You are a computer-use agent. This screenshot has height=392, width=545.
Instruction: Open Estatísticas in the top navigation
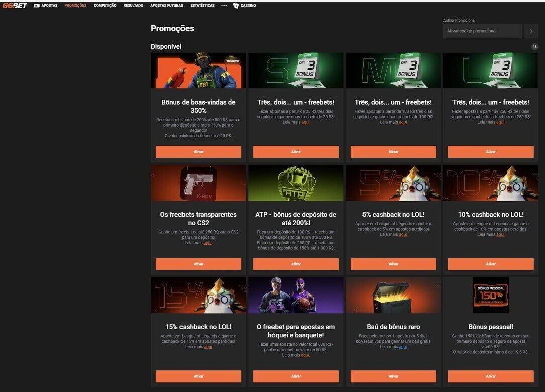(x=202, y=5)
